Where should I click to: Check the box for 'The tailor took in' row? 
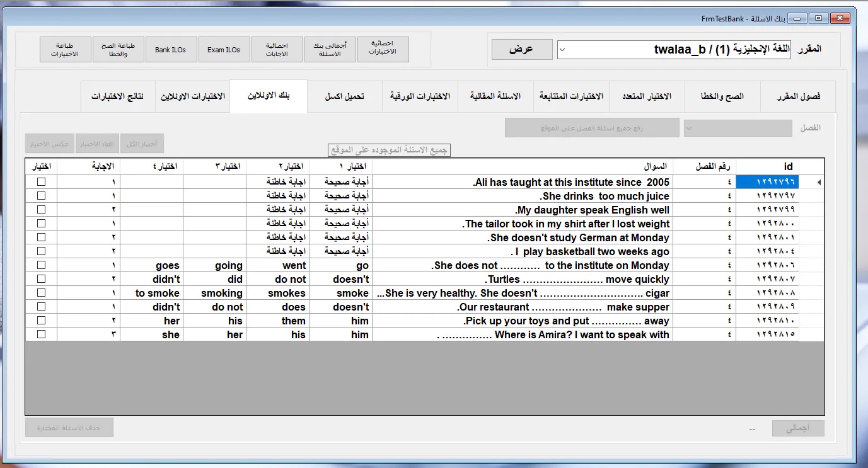click(x=42, y=224)
